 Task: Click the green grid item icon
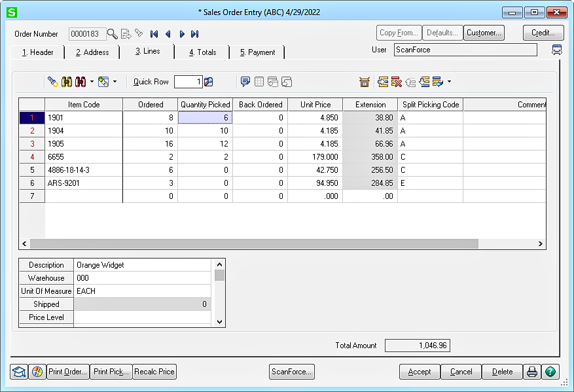(103, 82)
